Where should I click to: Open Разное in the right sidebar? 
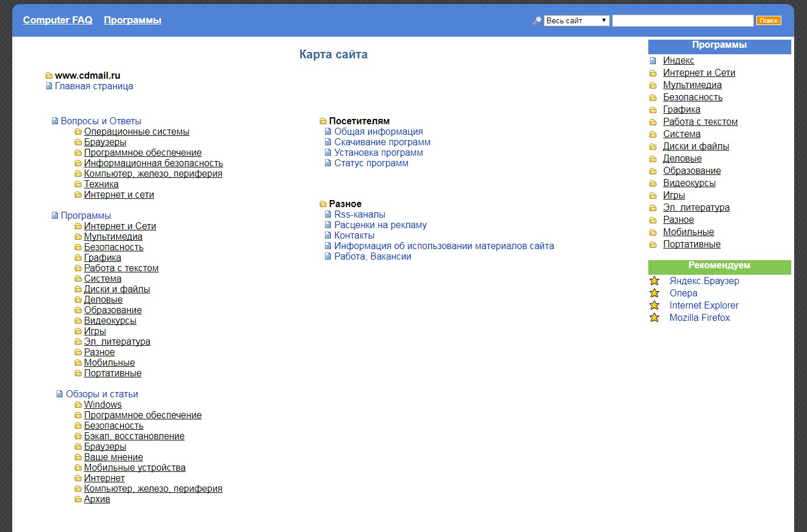tap(678, 220)
